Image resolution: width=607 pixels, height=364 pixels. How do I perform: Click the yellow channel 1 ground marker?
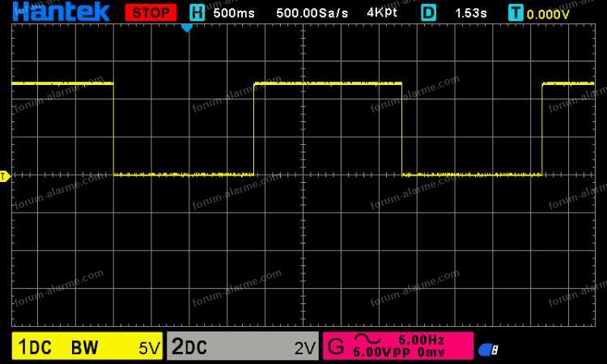point(4,176)
